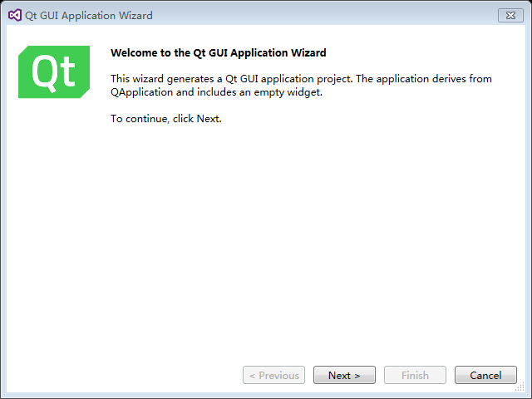
Task: Click the bold Welcome heading text
Action: 218,53
